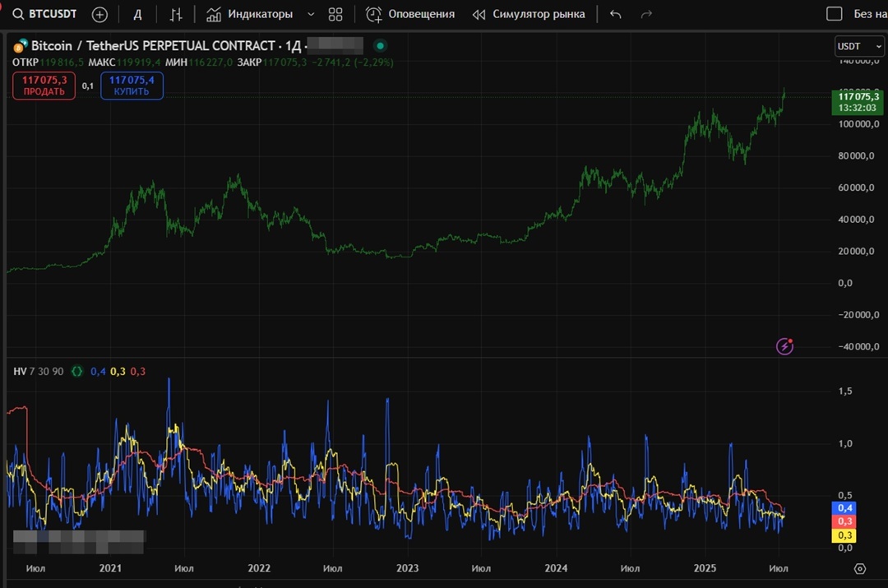Viewport: 888px width, 588px height.
Task: Click the blue 0,4 HV legend value
Action: point(98,372)
